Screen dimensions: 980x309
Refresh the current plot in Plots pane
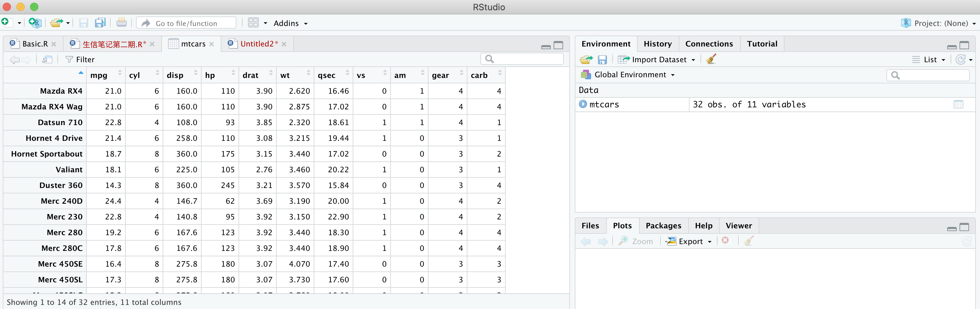[x=967, y=241]
